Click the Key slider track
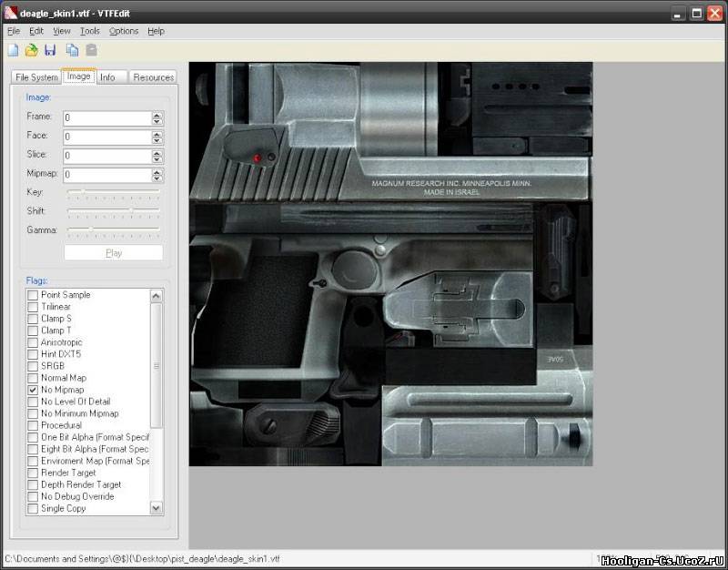The height and width of the screenshot is (570, 728). (x=114, y=191)
